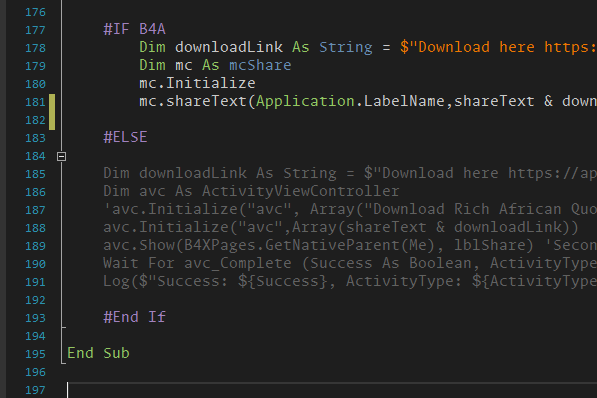Place cursor on mc.Initialize line
Viewport: 597px width, 398px height.
197,83
